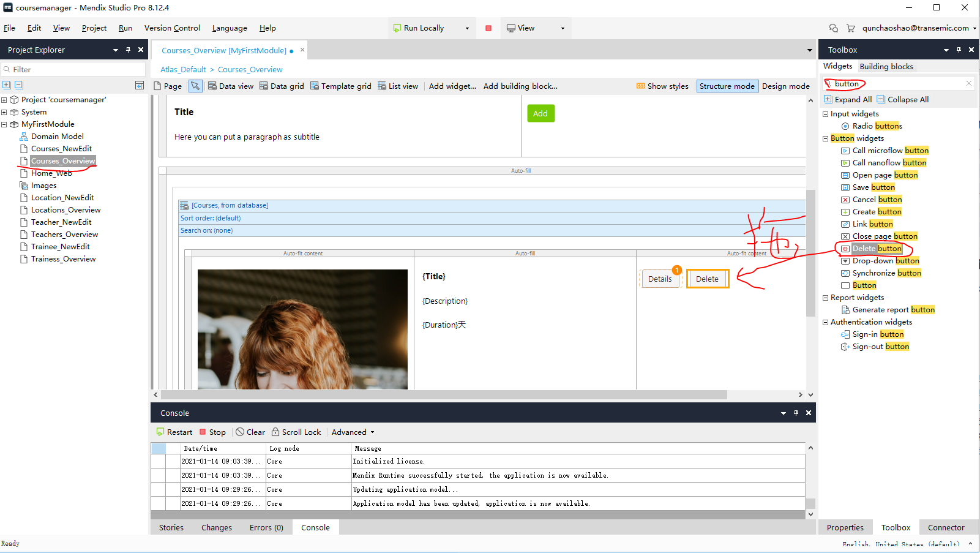980x553 pixels.
Task: Collapse Button widgets group in Toolbox
Action: [x=825, y=138]
